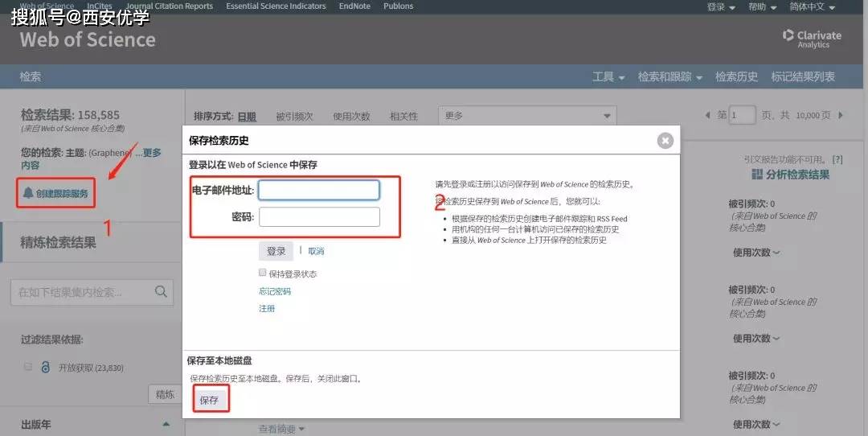Check the 开放获取 filter checkbox
Viewport: 868px width, 436px height.
point(27,366)
